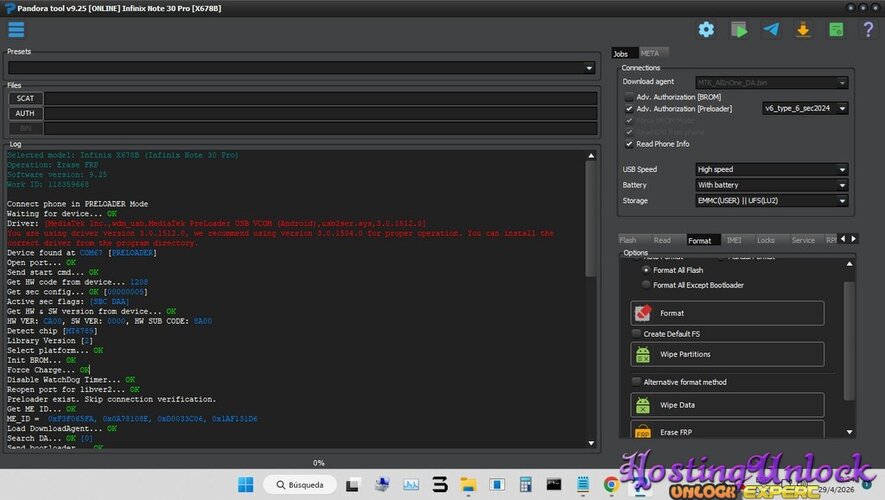The image size is (885, 500).
Task: Enable Alternative format method checkbox
Action: click(x=637, y=382)
